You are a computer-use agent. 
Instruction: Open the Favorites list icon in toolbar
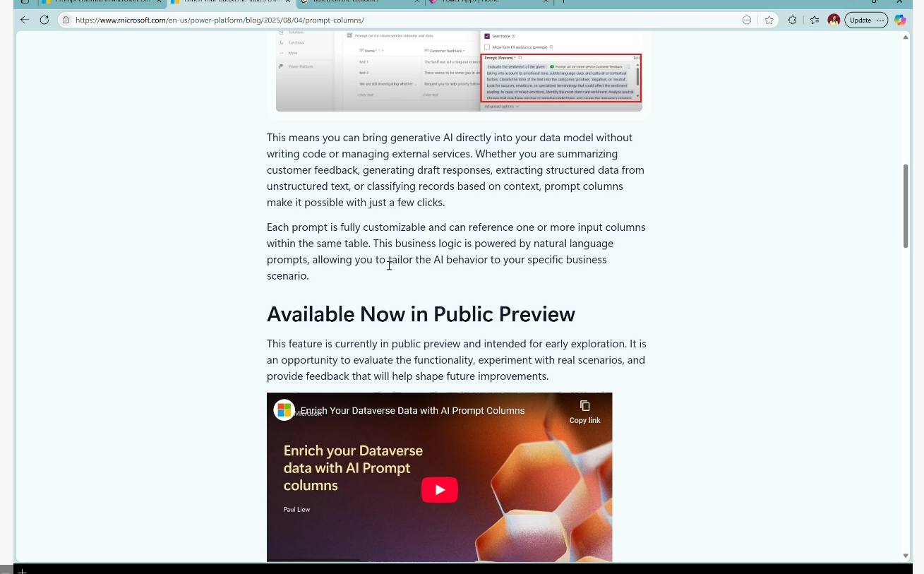(x=815, y=20)
